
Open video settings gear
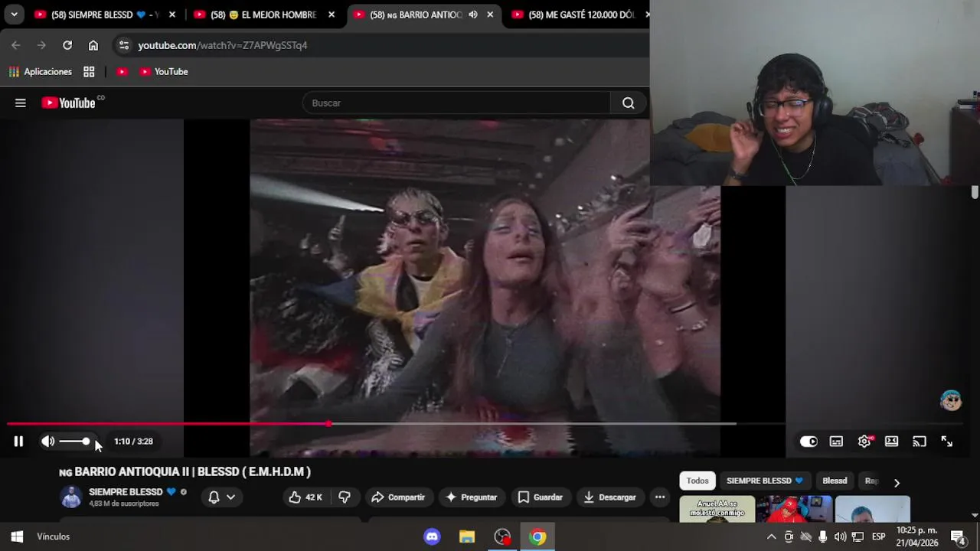[x=864, y=441]
